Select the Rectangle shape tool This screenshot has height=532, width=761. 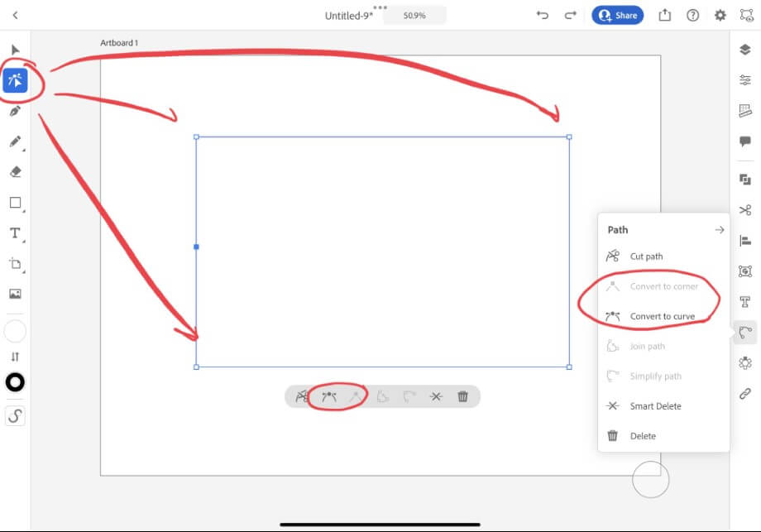[15, 203]
